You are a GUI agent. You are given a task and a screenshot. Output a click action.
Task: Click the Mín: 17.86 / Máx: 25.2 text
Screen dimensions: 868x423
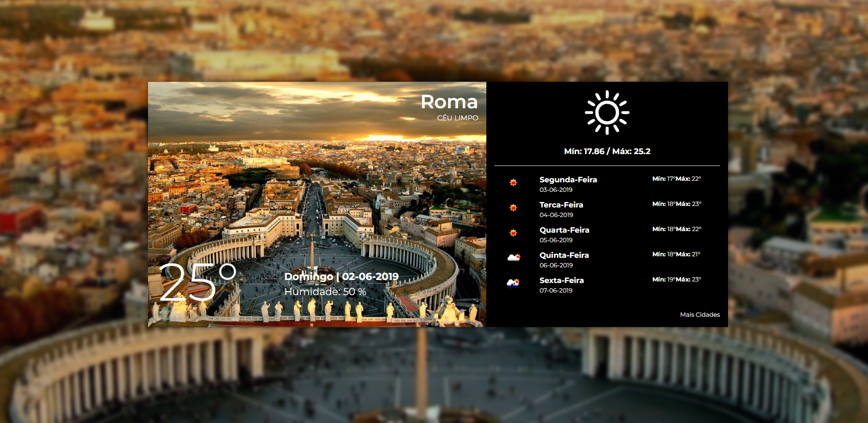click(x=607, y=151)
